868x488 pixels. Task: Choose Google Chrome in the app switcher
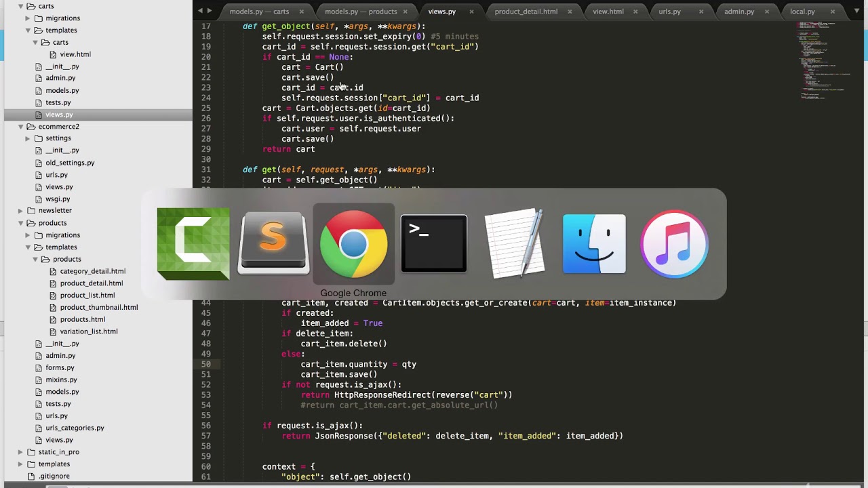(353, 244)
